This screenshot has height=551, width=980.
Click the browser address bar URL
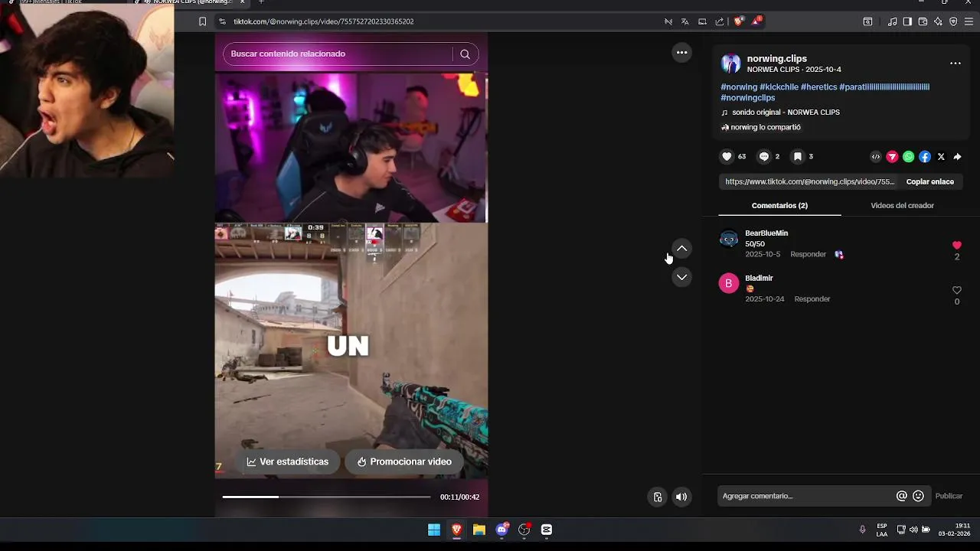[x=323, y=21]
